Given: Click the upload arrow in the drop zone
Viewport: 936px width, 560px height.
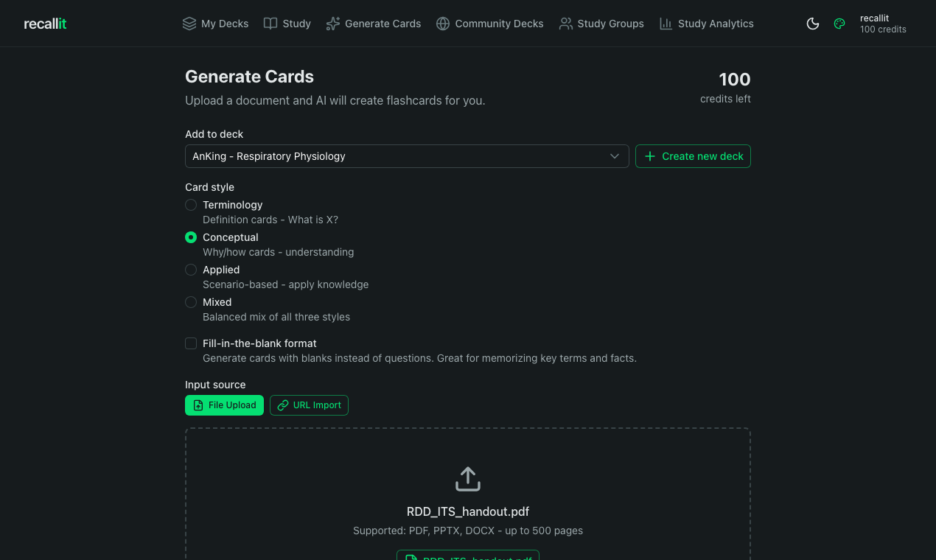Looking at the screenshot, I should point(467,478).
